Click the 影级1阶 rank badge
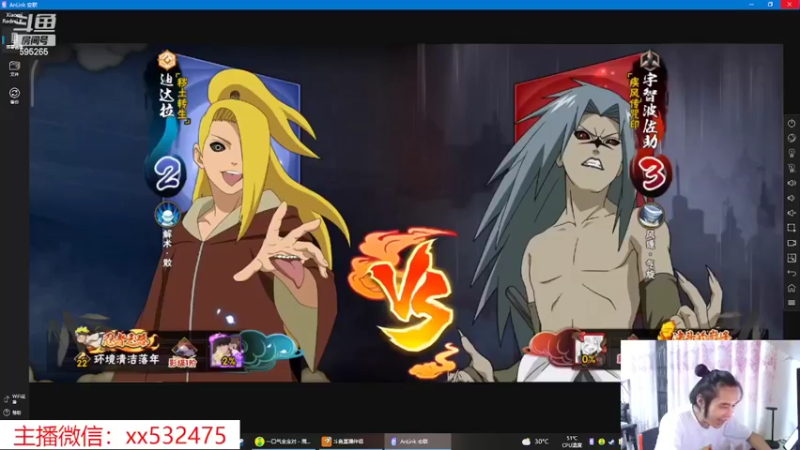The image size is (800, 450). [x=183, y=352]
